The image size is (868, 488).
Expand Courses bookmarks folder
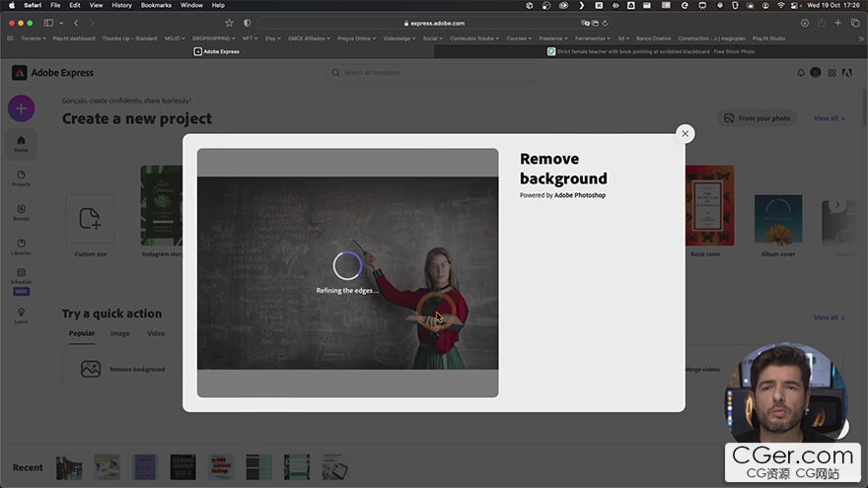click(519, 38)
